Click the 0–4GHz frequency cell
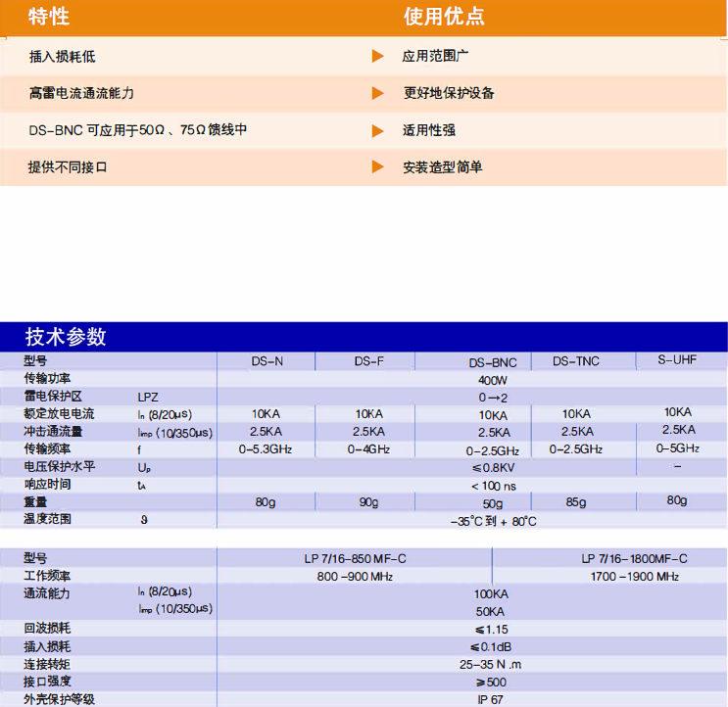This screenshot has width=728, height=707. tap(368, 449)
